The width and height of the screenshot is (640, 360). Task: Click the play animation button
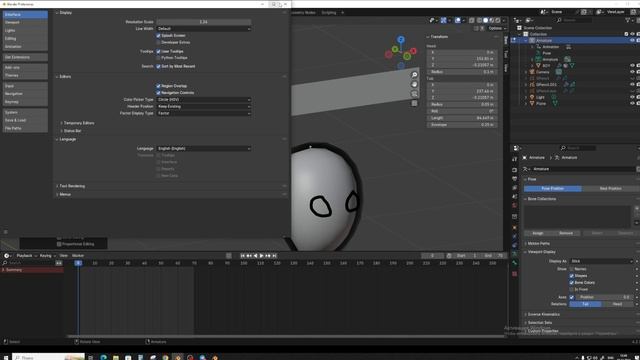[x=262, y=256]
